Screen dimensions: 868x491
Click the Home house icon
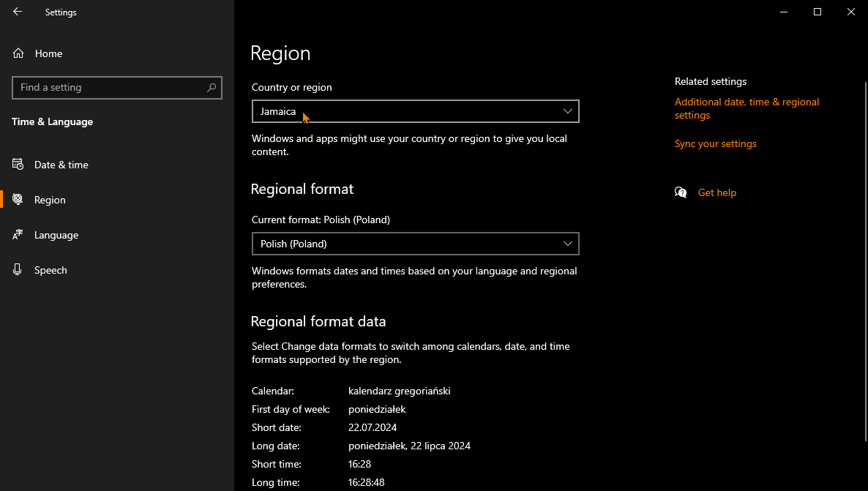click(x=18, y=53)
